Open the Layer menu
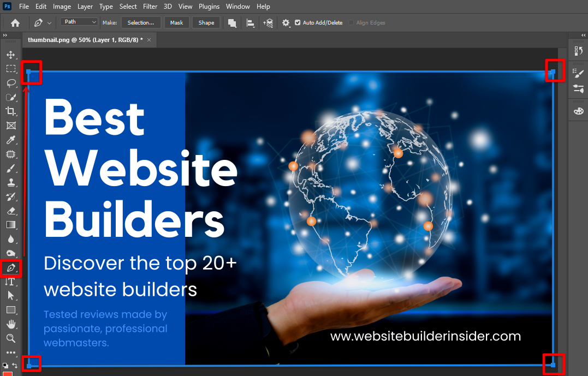This screenshot has width=588, height=376. click(x=85, y=7)
